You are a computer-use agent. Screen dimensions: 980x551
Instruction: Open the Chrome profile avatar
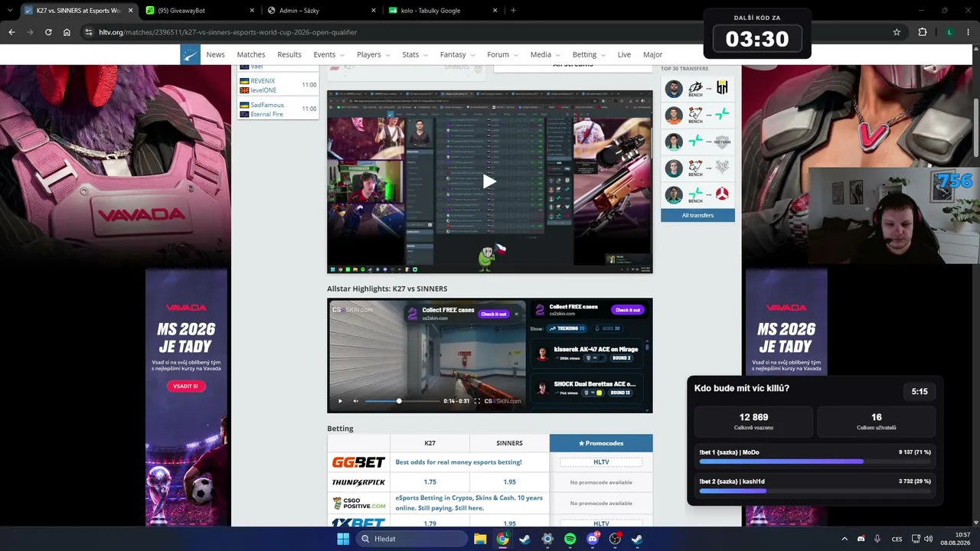tap(949, 32)
